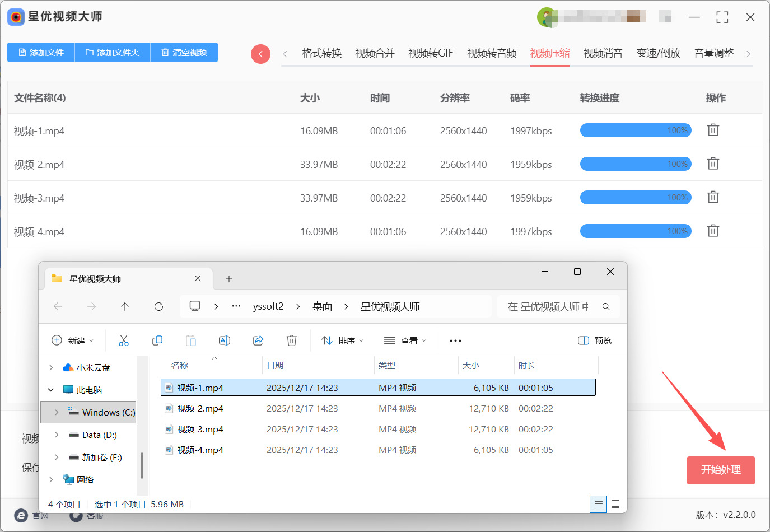This screenshot has width=770, height=532.
Task: Toggle the details list view button
Action: click(598, 505)
